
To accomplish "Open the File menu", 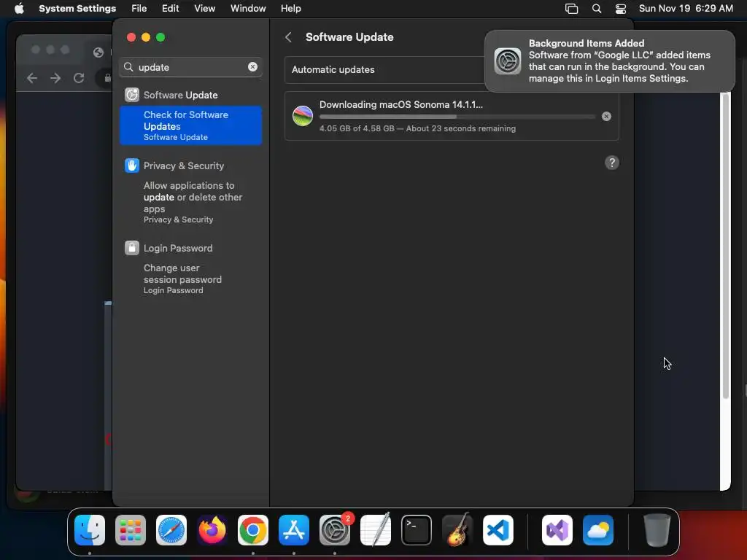I will 139,9.
